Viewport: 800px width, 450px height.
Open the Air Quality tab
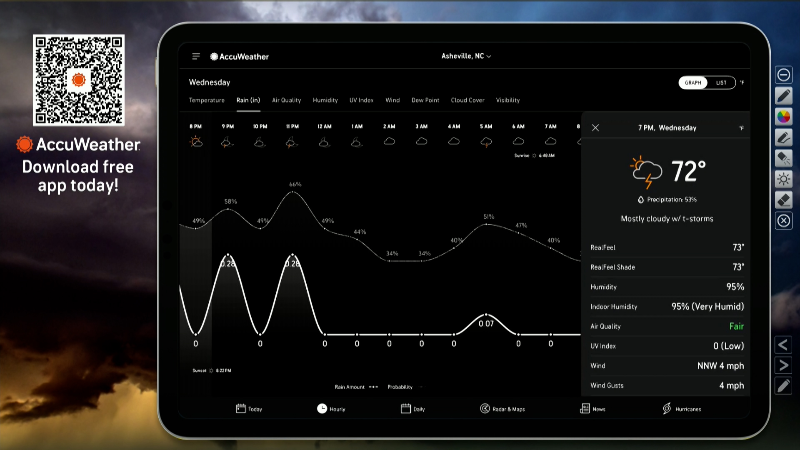tap(286, 100)
